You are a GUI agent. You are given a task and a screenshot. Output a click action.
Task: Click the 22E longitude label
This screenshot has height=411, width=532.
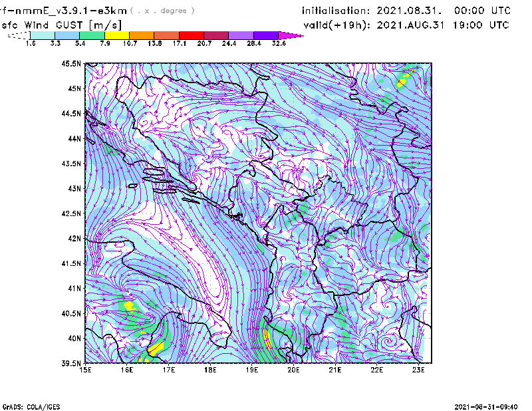(x=376, y=370)
